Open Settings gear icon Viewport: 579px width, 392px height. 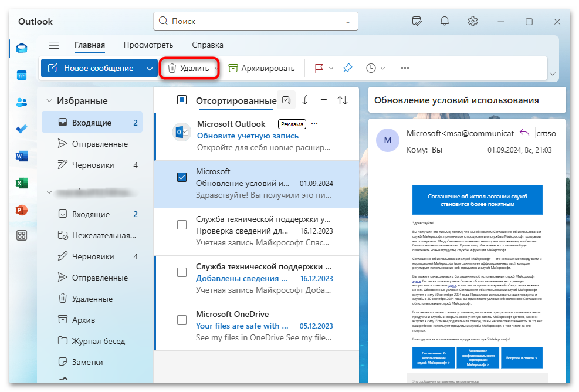pyautogui.click(x=473, y=22)
